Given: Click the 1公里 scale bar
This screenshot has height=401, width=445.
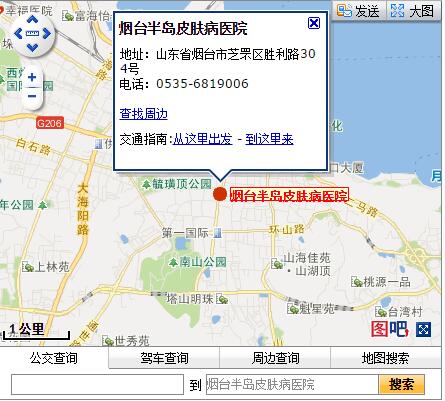Looking at the screenshot, I should tap(36, 331).
